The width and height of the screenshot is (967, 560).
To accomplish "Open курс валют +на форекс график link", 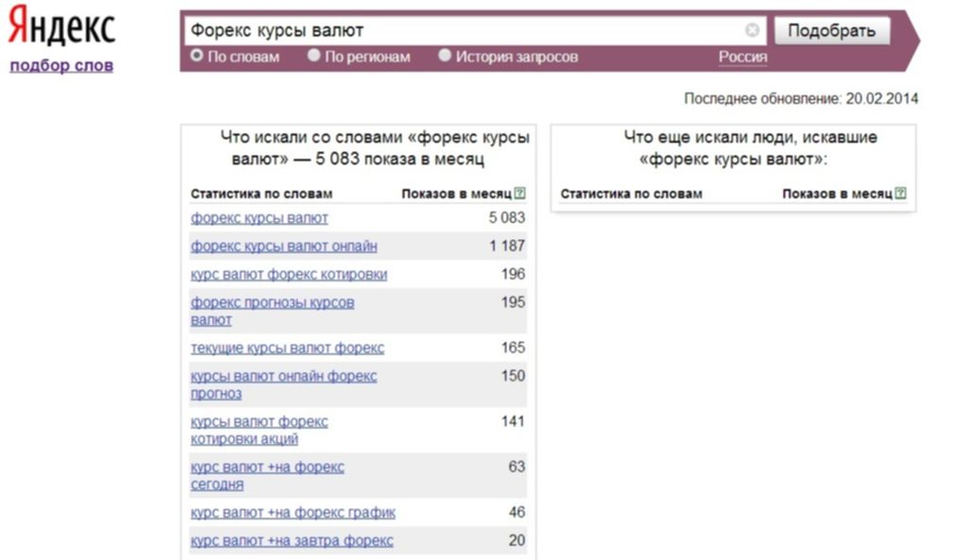I will (293, 513).
